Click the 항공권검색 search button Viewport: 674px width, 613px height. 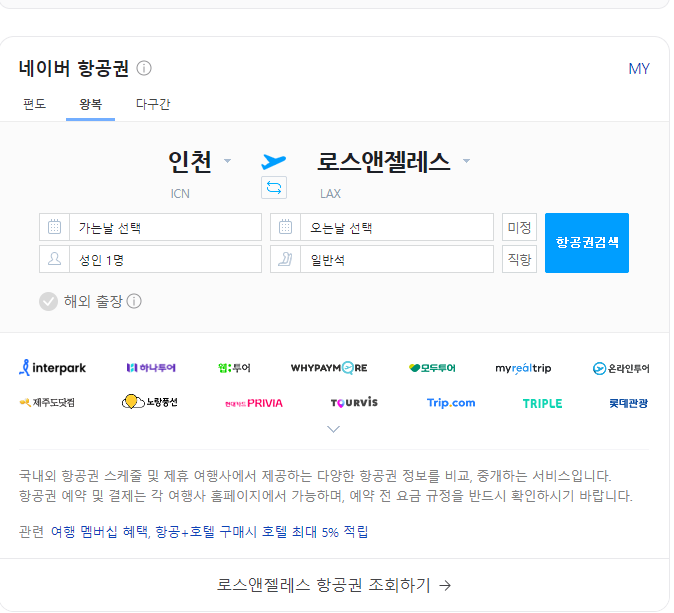pos(587,243)
